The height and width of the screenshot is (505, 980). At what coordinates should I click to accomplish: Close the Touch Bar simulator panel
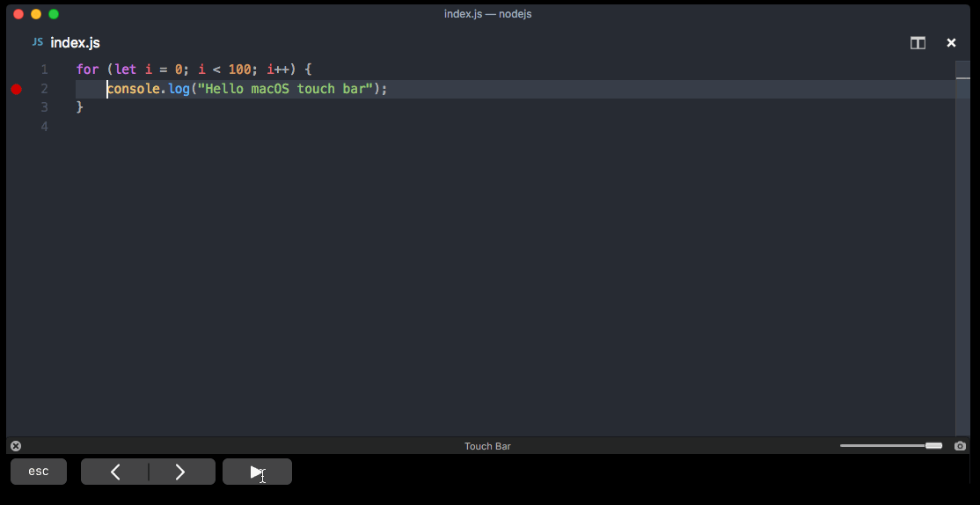point(16,446)
